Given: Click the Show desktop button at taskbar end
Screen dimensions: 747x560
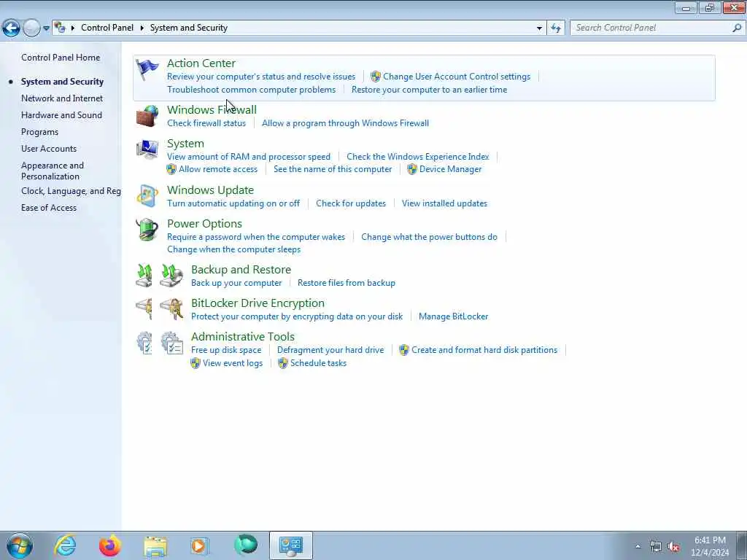Looking at the screenshot, I should pos(742,545).
